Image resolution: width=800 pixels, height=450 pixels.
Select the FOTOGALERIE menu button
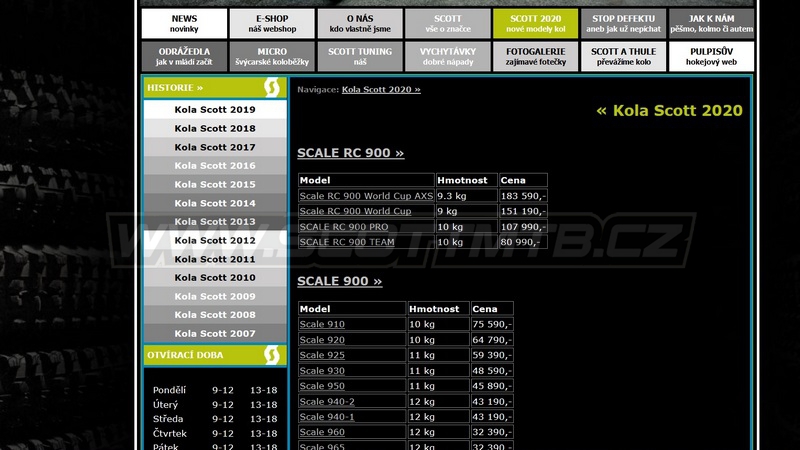[x=535, y=56]
